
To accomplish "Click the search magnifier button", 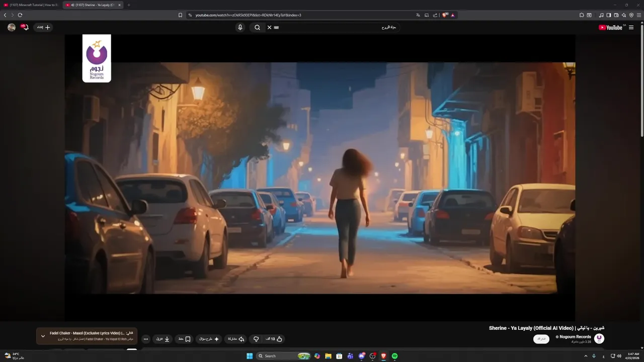I will coord(257,27).
